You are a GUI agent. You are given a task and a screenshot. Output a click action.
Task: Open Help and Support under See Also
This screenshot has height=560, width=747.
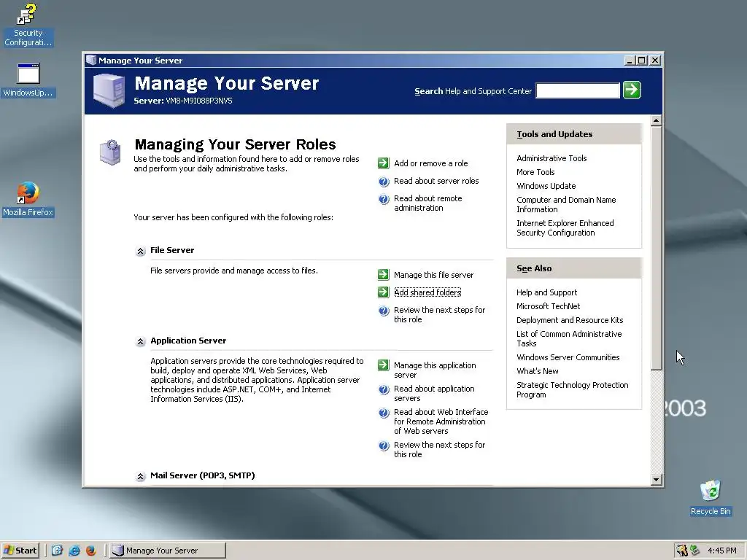pos(546,292)
